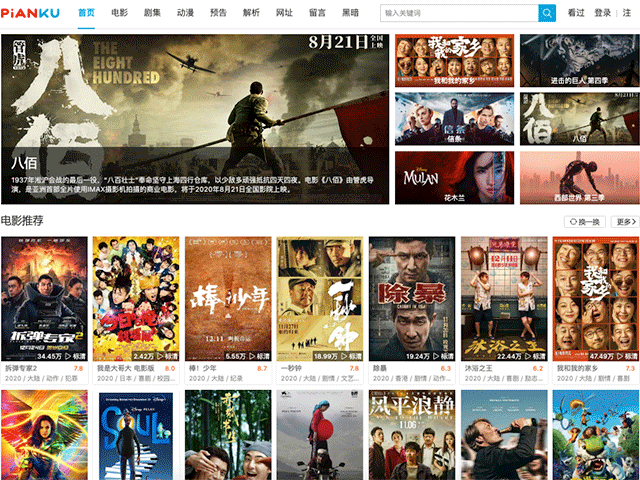The height and width of the screenshot is (480, 640).
Task: Click the 一秒钟 title text
Action: point(291,368)
